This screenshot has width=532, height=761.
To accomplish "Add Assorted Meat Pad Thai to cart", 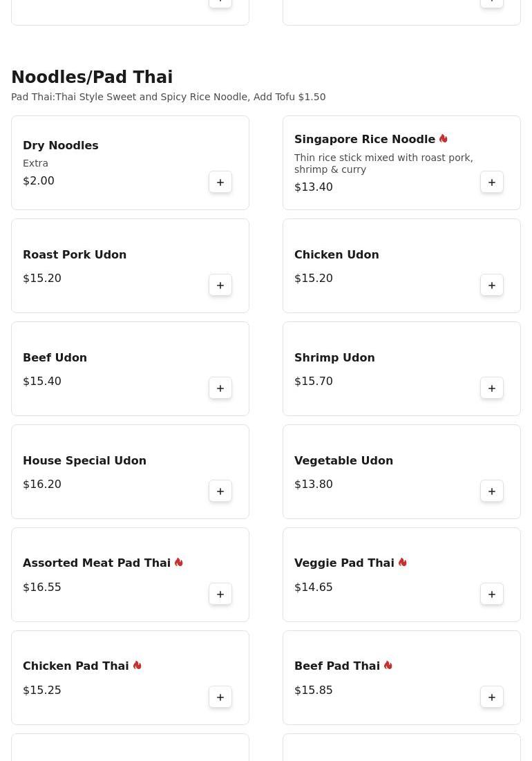I will (220, 594).
